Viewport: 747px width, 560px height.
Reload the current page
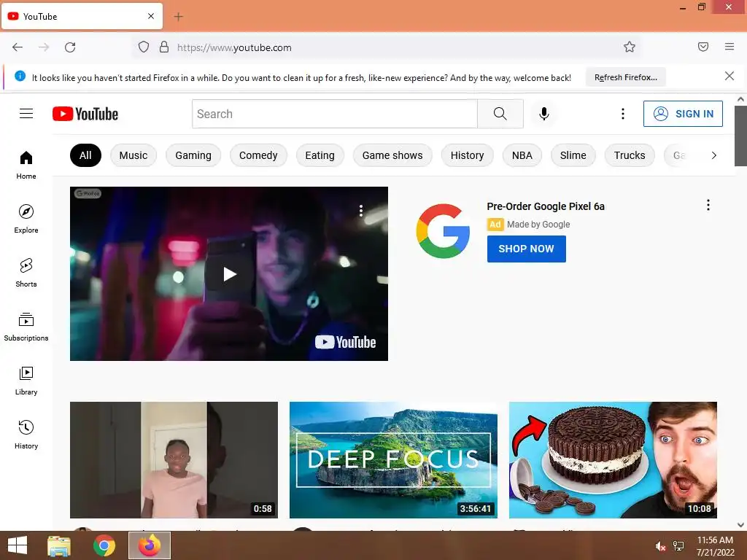point(70,47)
